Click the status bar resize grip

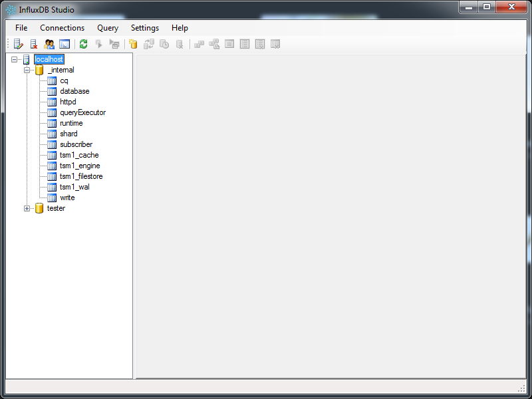tap(522, 389)
